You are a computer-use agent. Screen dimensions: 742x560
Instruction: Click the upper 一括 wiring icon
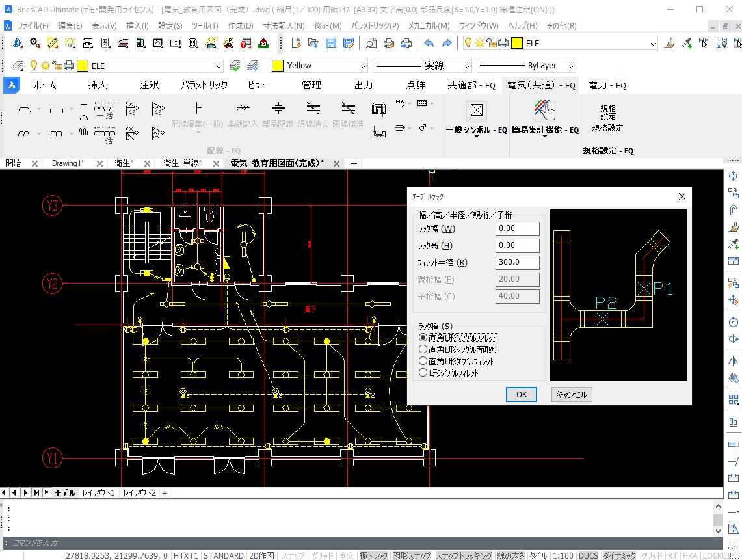104,110
